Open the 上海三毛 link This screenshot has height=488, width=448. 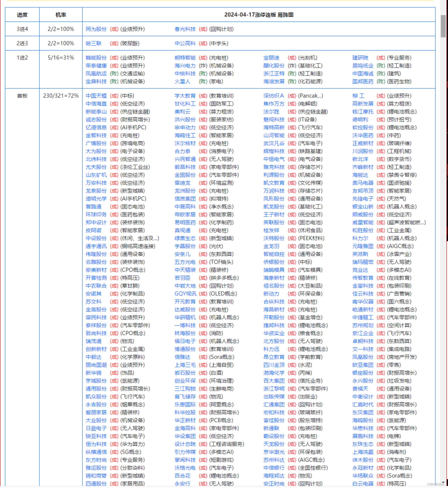pyautogui.click(x=185, y=365)
